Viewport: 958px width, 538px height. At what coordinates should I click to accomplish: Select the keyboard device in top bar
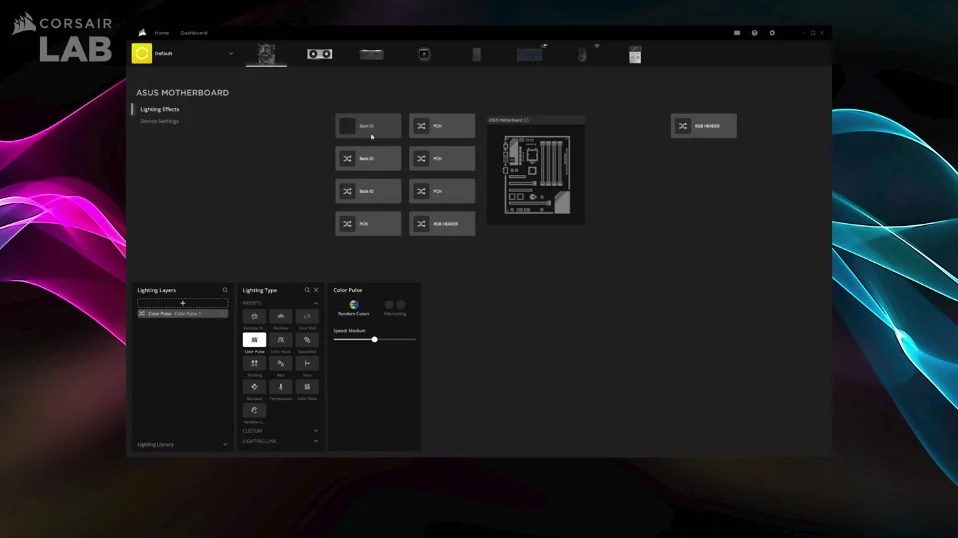click(x=529, y=54)
